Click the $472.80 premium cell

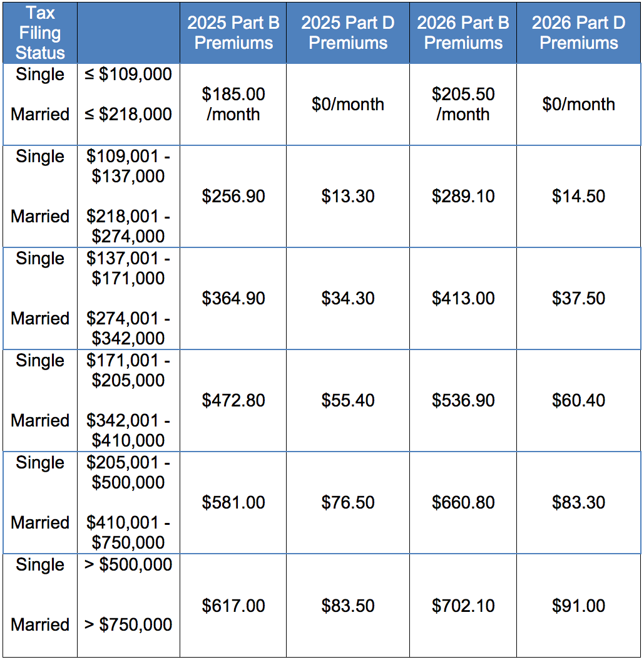coord(233,401)
